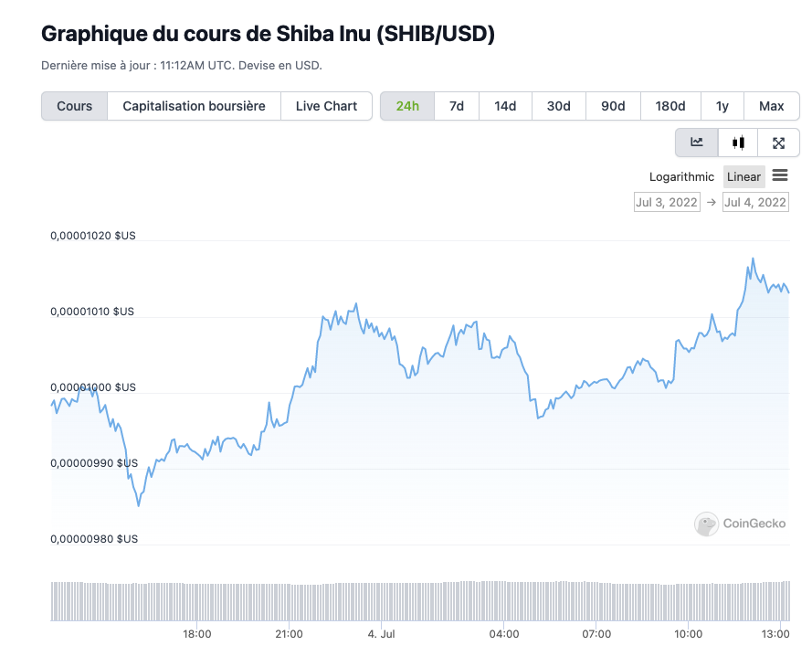Select the line chart view icon
Screen dimensions: 812x656
697,143
